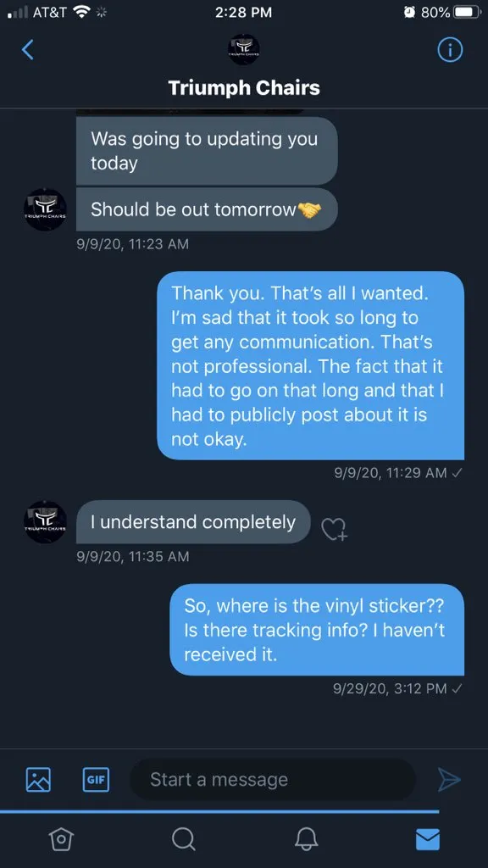Tap the "Was going to updating you today" bubble
The height and width of the screenshot is (868, 488).
(x=207, y=151)
